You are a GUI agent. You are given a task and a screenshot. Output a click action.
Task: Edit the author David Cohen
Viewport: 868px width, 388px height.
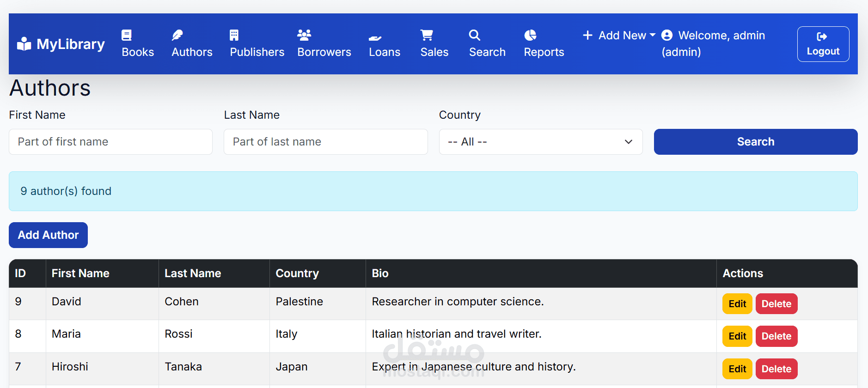(737, 304)
